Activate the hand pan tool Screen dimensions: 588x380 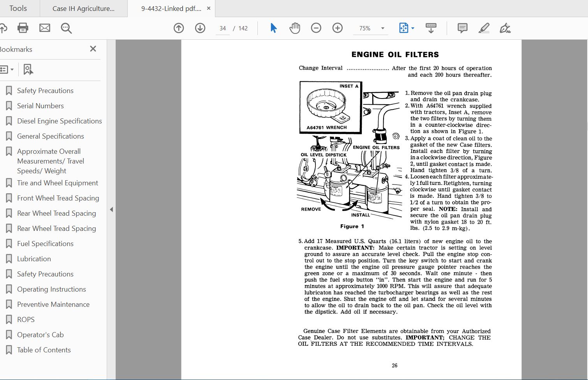click(x=295, y=28)
